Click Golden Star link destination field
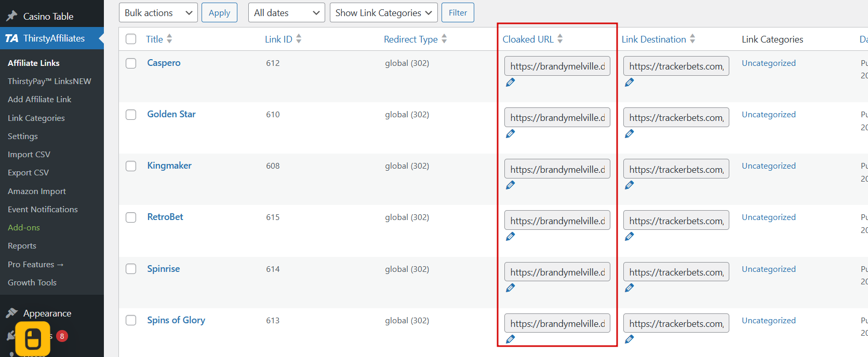 click(676, 117)
